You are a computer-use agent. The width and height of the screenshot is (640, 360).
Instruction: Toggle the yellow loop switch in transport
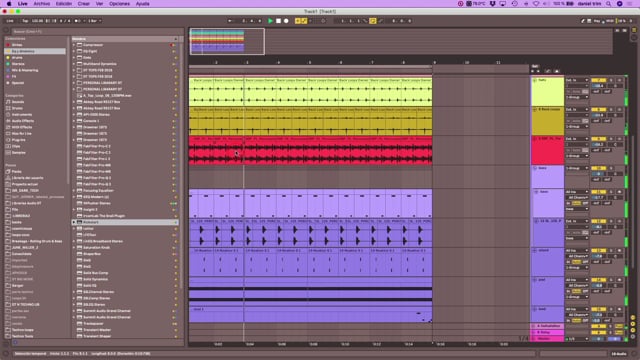click(373, 21)
